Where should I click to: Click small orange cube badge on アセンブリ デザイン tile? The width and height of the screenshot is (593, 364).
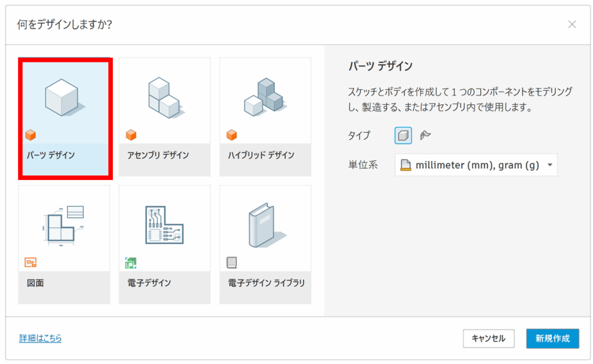click(131, 135)
